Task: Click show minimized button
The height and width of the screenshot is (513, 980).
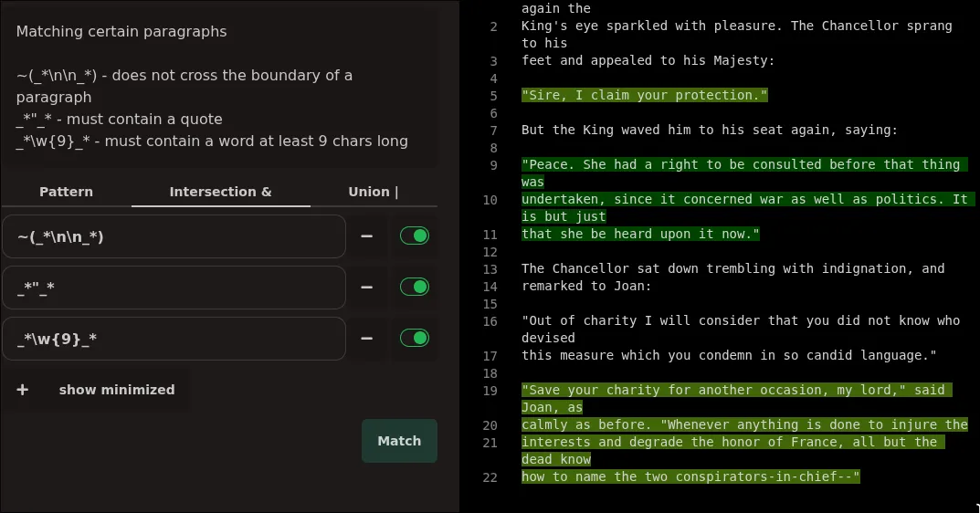Action: [x=117, y=390]
